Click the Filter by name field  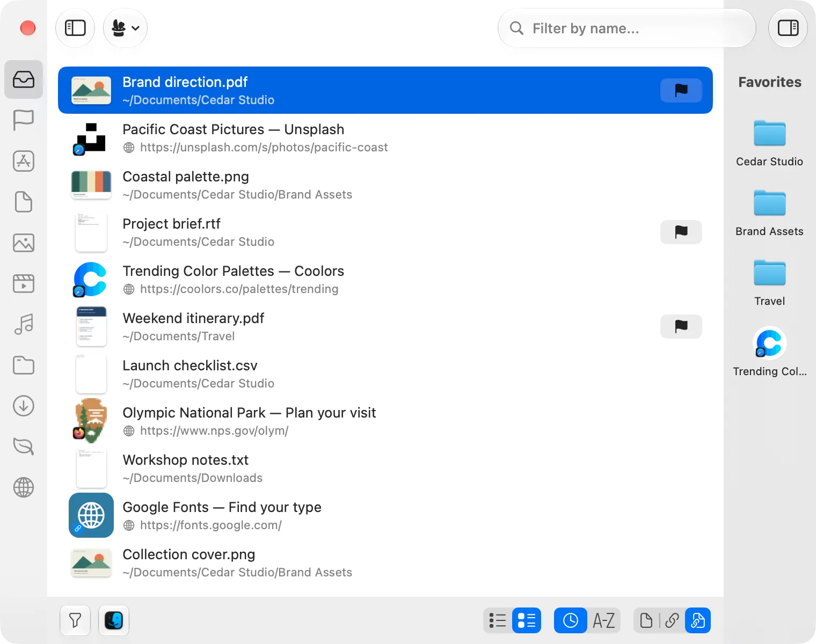tap(627, 28)
